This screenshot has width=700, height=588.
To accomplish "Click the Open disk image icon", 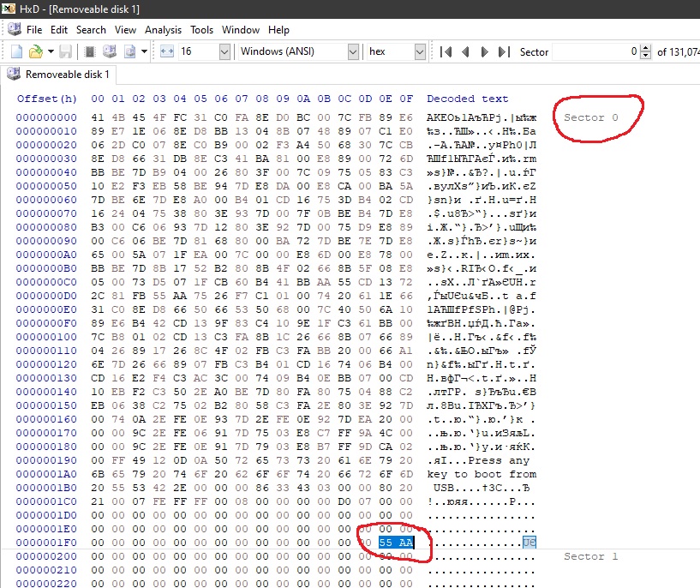I will coord(130,51).
